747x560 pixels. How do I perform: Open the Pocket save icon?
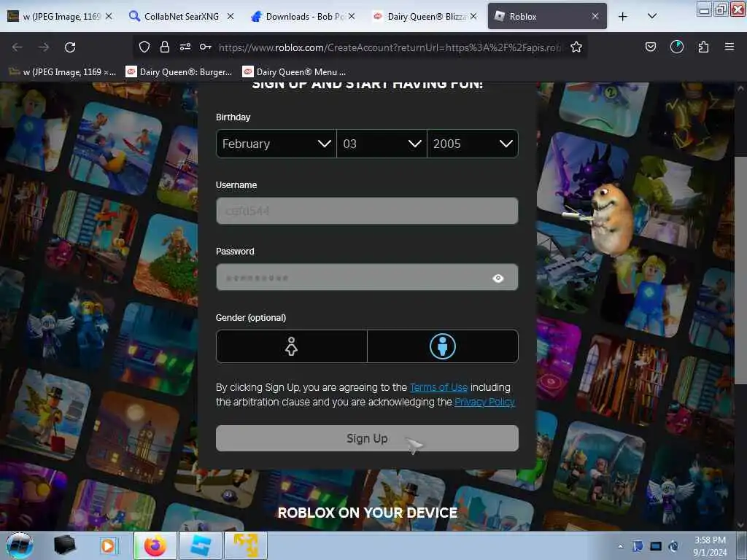[x=650, y=47]
